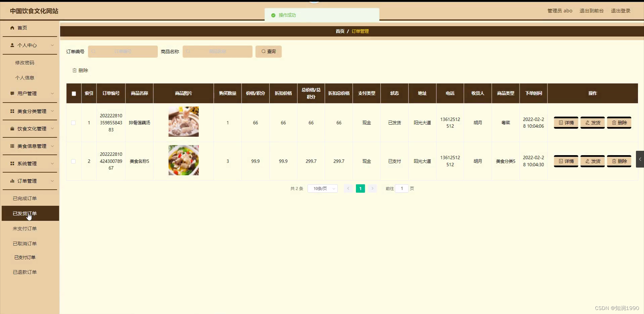The width and height of the screenshot is (644, 314).
Task: Select the 用户管理 sidebar icon
Action: [12, 93]
